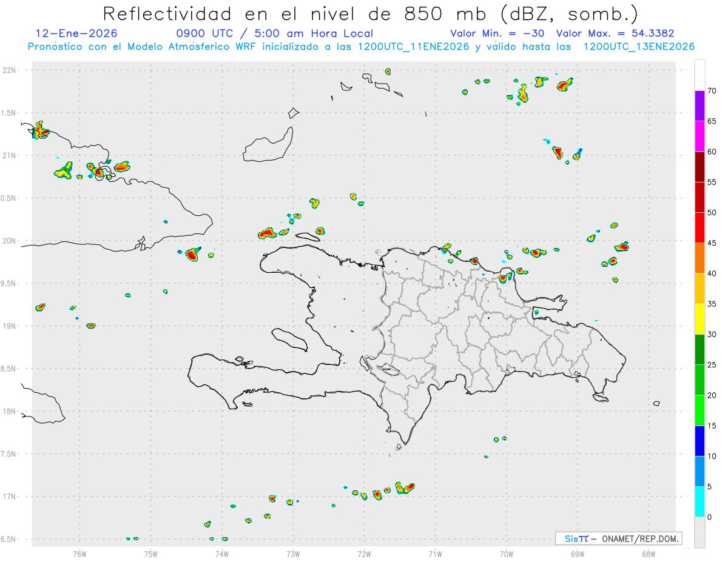Click the colorbar value label "50"

coord(712,213)
